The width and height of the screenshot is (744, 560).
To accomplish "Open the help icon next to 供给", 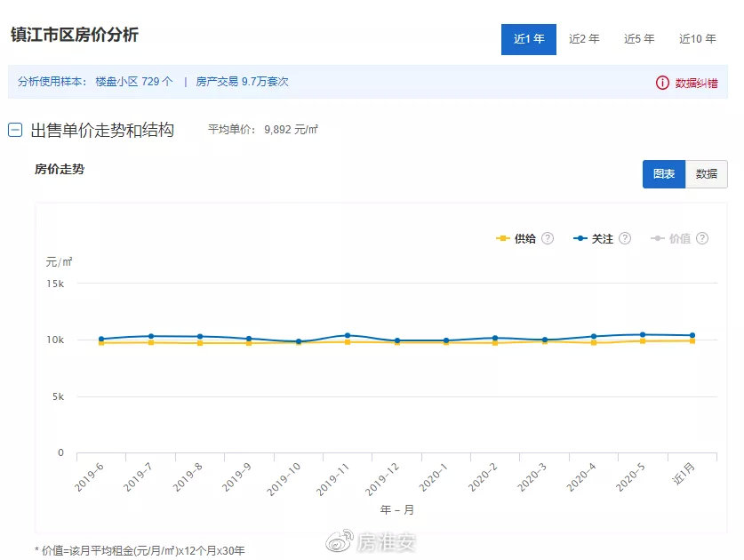I will [548, 238].
